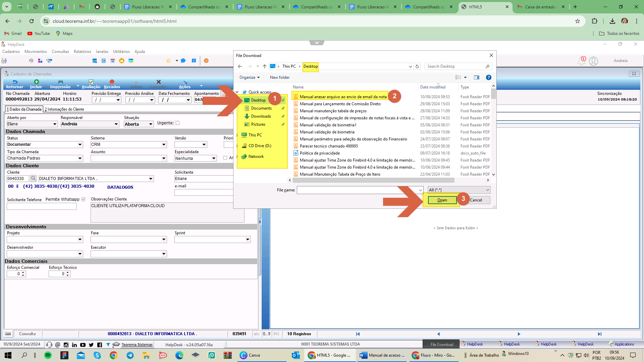The height and width of the screenshot is (362, 644).
Task: Toggle the Permite Whatsapp checkbox
Action: pyautogui.click(x=84, y=199)
